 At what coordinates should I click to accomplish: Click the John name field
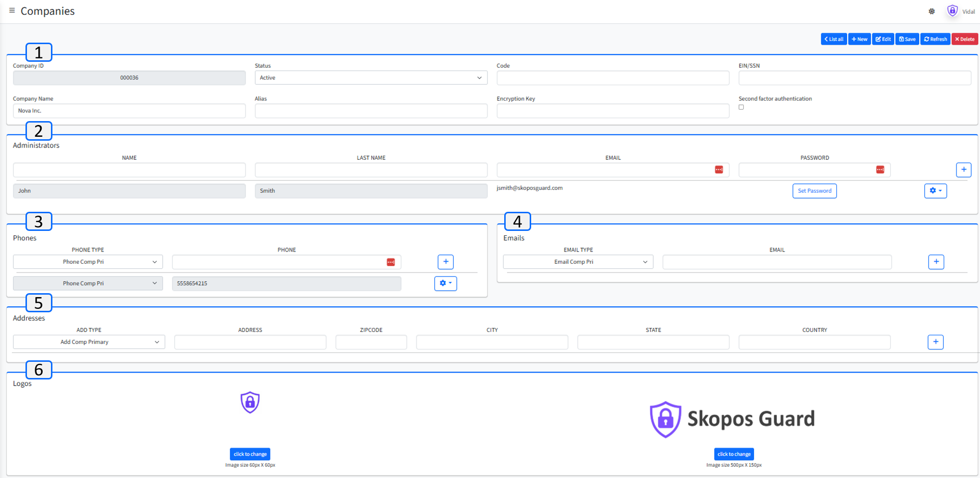tap(129, 191)
